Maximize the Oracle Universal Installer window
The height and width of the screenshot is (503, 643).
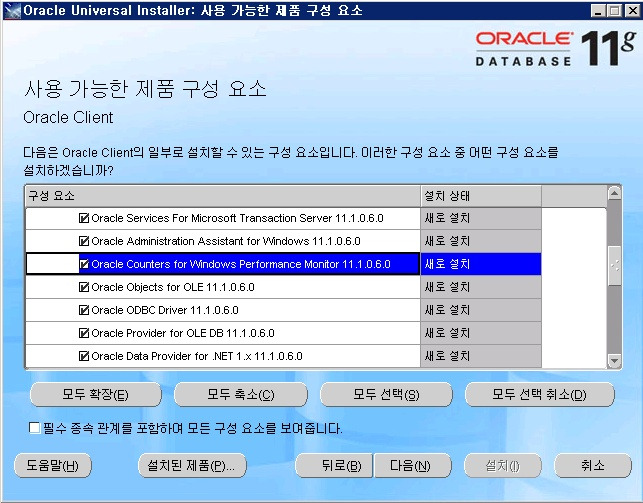tap(615, 11)
